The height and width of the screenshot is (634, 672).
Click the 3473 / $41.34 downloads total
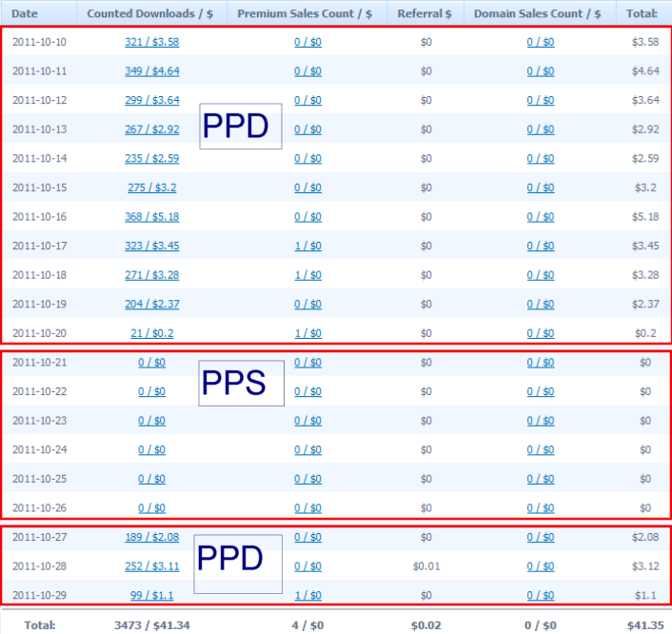point(152,625)
